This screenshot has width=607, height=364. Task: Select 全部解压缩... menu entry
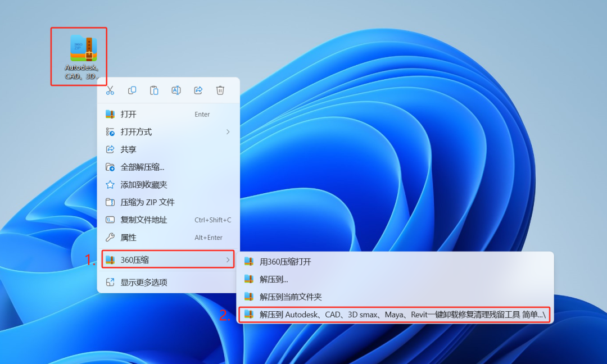coord(169,167)
